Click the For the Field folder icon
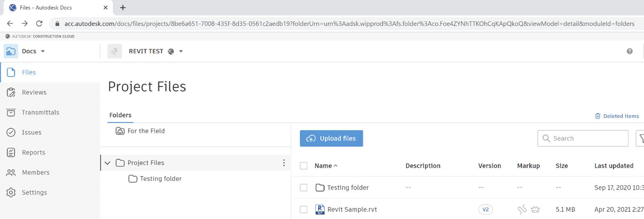 [x=120, y=131]
